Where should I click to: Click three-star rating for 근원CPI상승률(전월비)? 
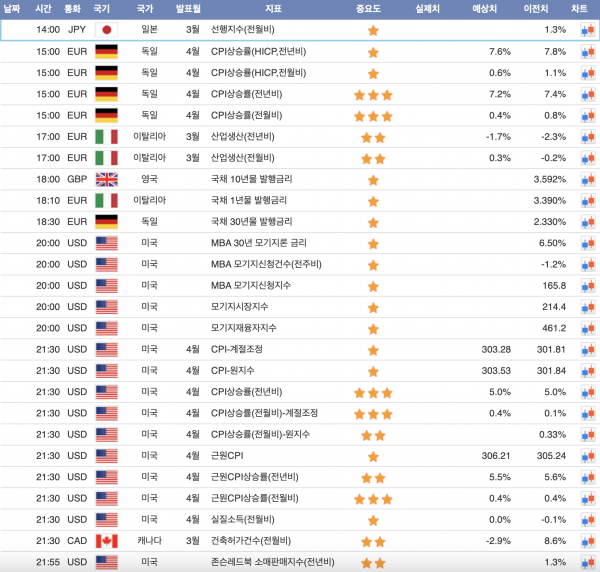[x=373, y=499]
